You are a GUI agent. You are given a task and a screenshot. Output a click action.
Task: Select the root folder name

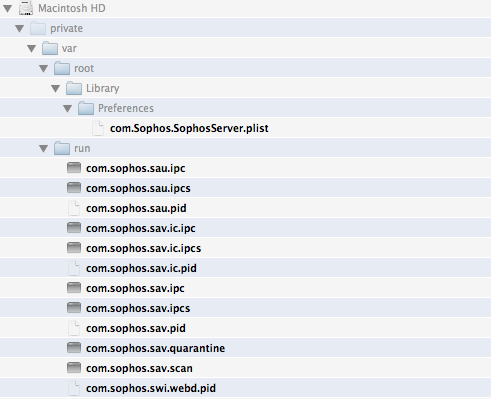tap(84, 69)
